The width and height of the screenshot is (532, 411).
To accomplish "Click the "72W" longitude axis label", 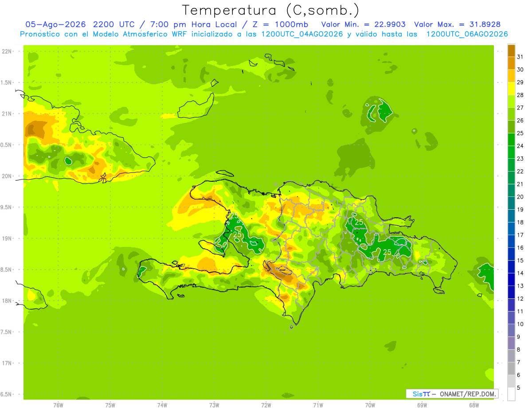I will [266, 405].
